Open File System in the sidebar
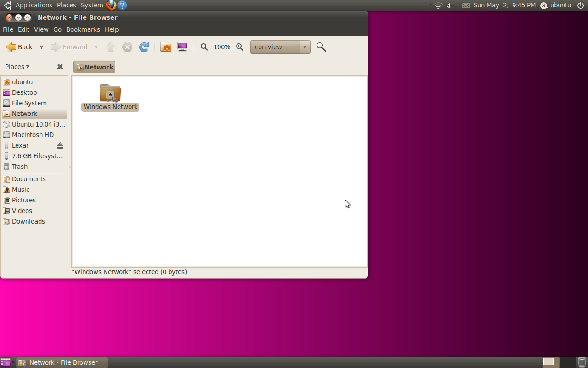Screen dimensions: 588x368 (34, 103)
